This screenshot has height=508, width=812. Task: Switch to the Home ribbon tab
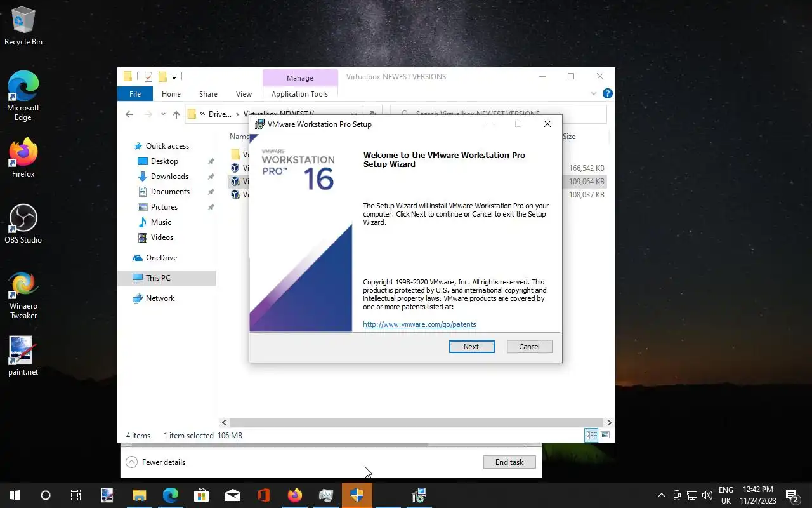pos(171,94)
